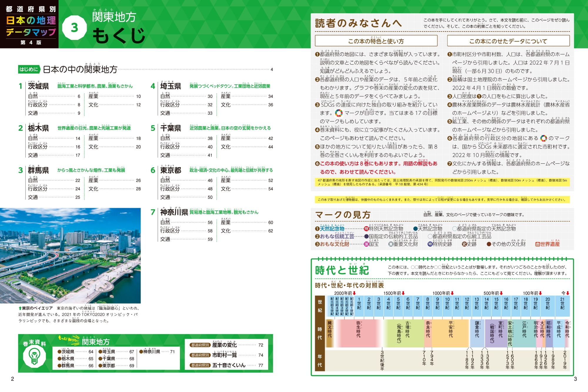Click the 時代と世紀 heading
This screenshot has width=588, height=392.
342,270
